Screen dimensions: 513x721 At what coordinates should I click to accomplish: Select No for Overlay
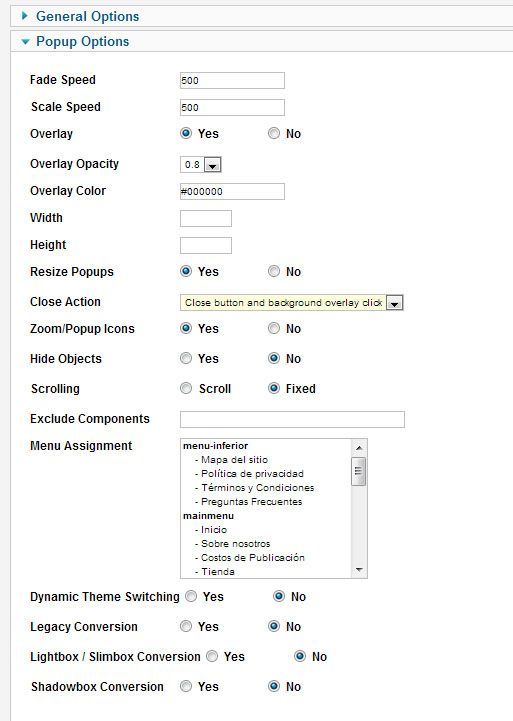click(274, 133)
